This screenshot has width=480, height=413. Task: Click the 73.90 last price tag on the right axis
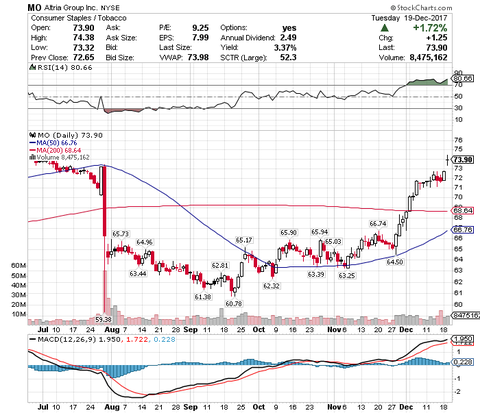tap(462, 160)
